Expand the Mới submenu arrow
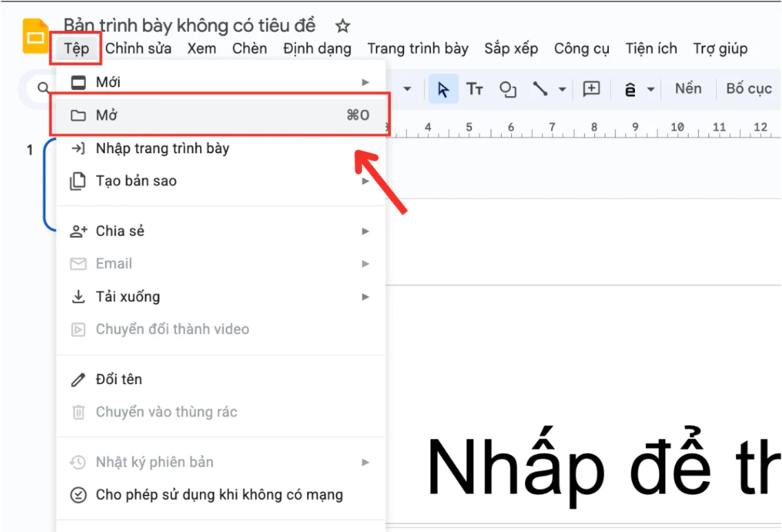Viewport: 782px width, 532px height. [366, 82]
